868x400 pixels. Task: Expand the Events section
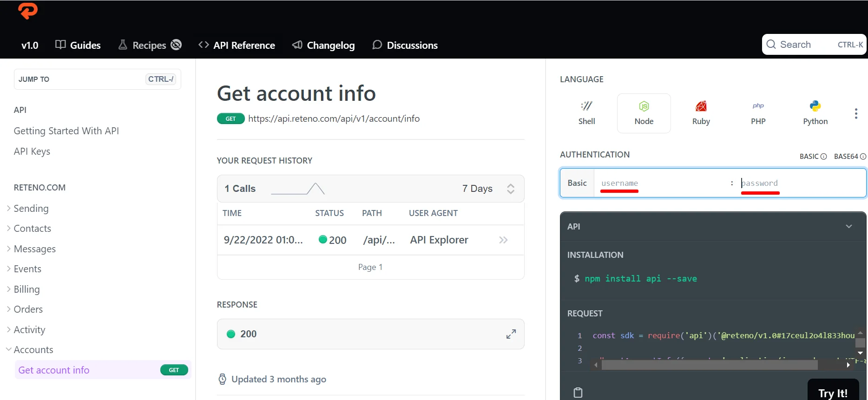click(x=24, y=269)
